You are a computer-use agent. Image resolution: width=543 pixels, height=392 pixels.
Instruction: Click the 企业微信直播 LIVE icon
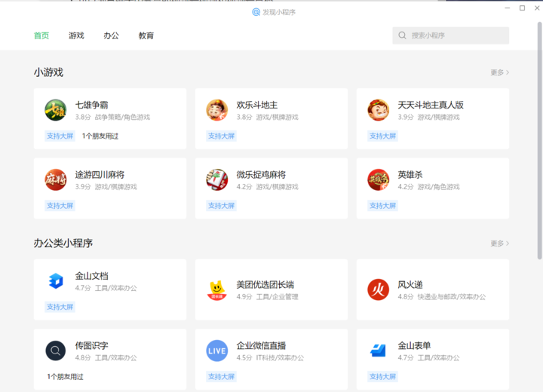[x=216, y=351]
